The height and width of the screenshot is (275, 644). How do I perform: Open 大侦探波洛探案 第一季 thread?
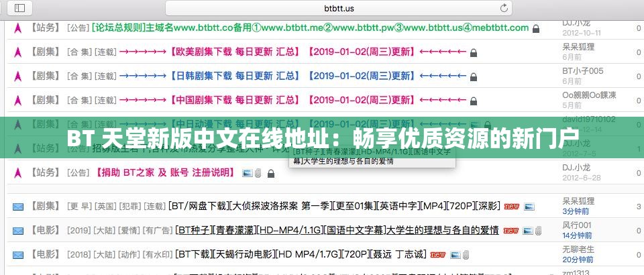(335, 206)
